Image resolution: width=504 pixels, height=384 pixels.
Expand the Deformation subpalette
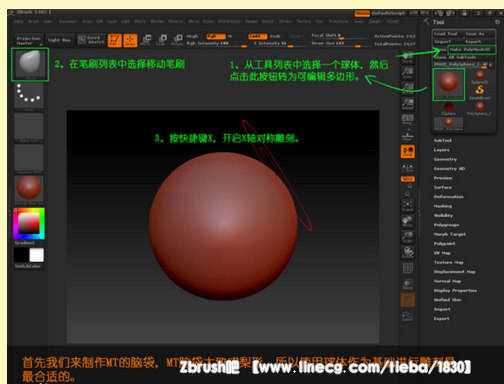point(449,197)
